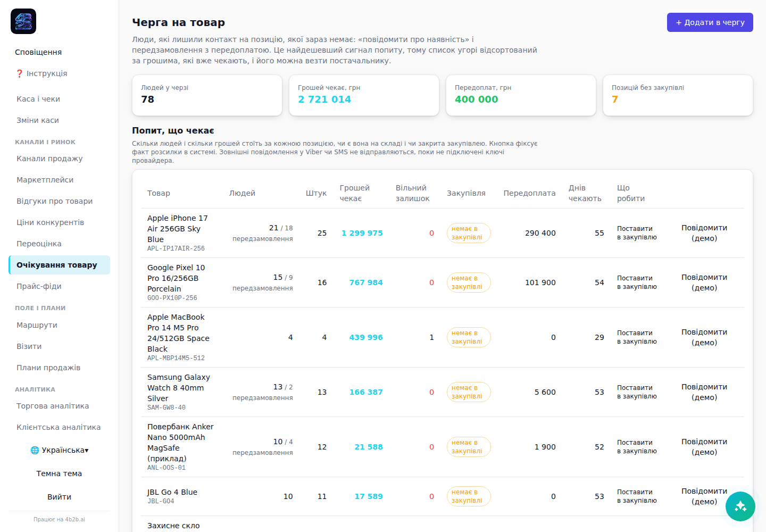Click Повідомити (демо) for Google Pixel 10
Screen dimensions: 766x532
click(x=704, y=282)
